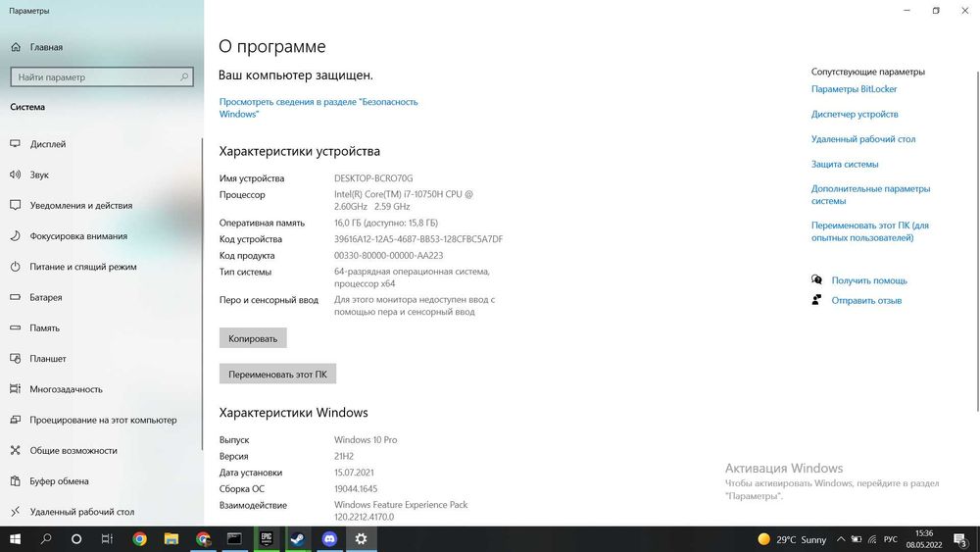This screenshot has height=552, width=980.
Task: Click the 29°C Sunny weather widget
Action: [792, 539]
